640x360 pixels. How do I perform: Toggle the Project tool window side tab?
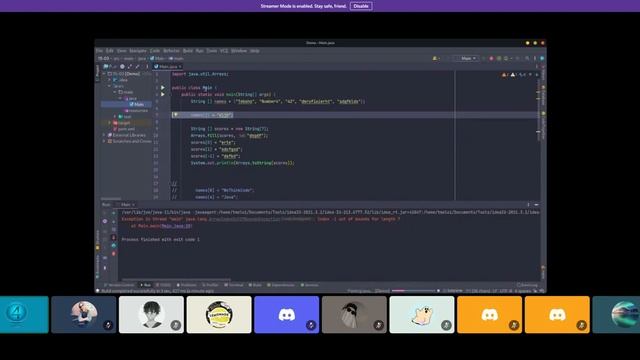click(x=98, y=73)
